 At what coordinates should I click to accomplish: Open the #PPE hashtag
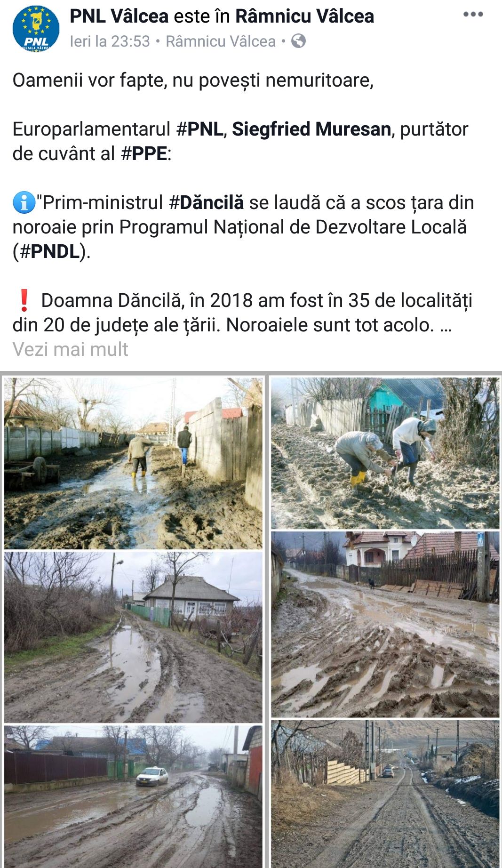point(144,153)
